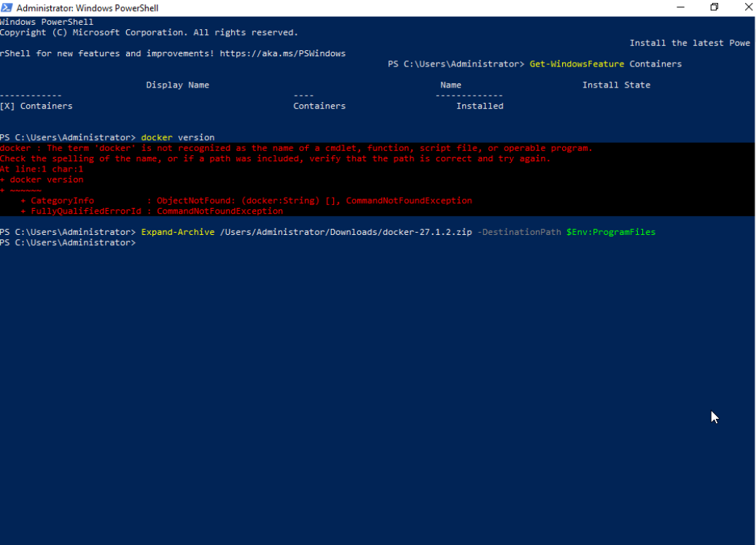Click the '[X] Containers' row entry
Image resolution: width=756 pixels, height=545 pixels.
coord(36,106)
